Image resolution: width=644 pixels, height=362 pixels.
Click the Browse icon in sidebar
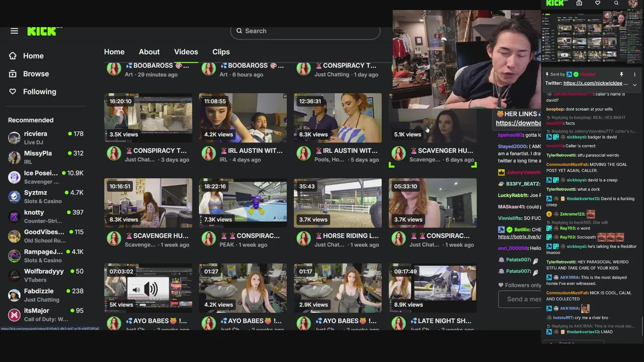click(13, 74)
